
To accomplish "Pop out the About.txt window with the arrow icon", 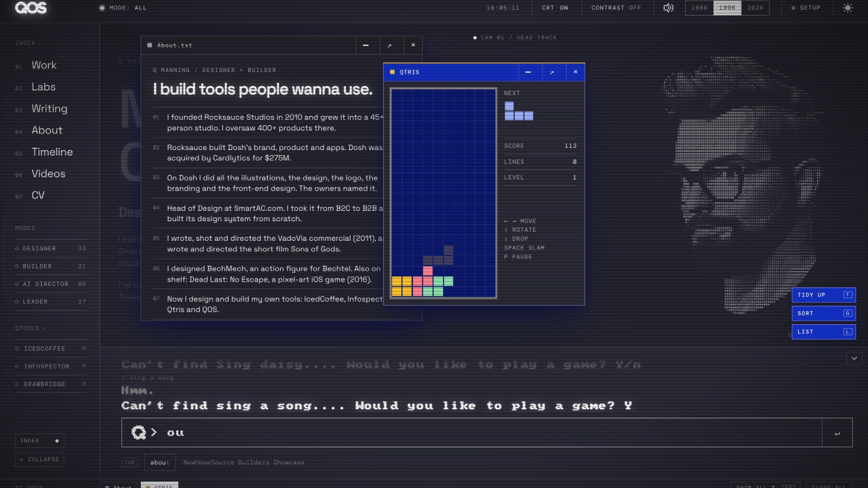I will tap(390, 46).
